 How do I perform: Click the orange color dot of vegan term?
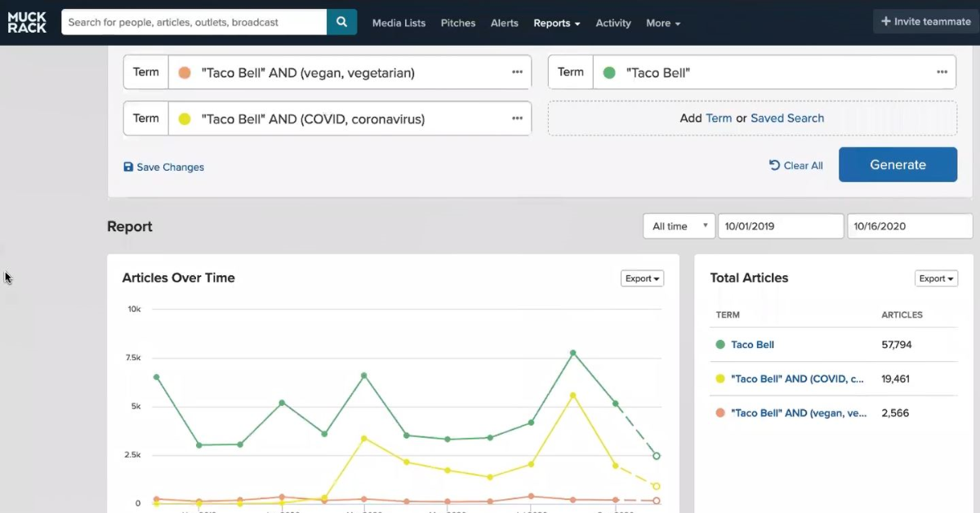tap(185, 73)
